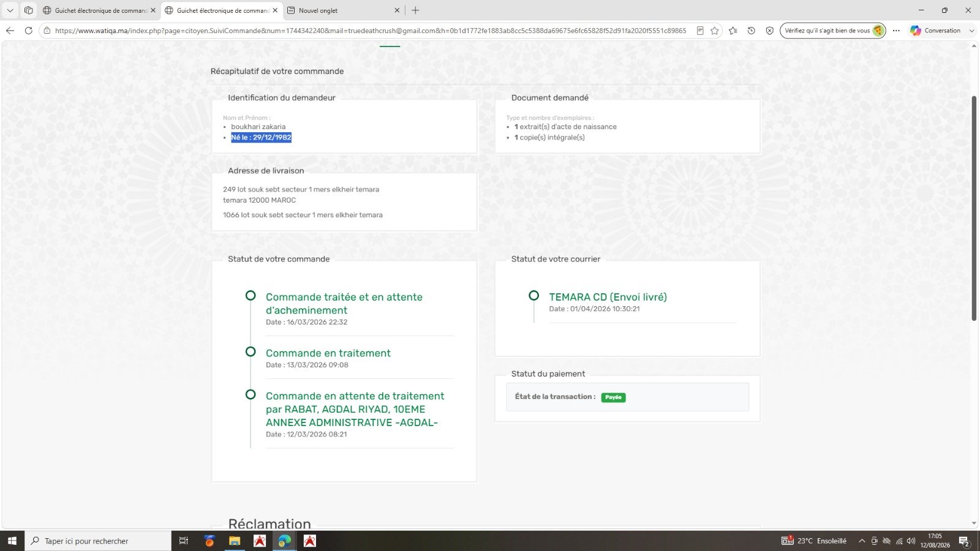Click 1 extrait(s) d'acte de naissance line
980x551 pixels.
[565, 127]
